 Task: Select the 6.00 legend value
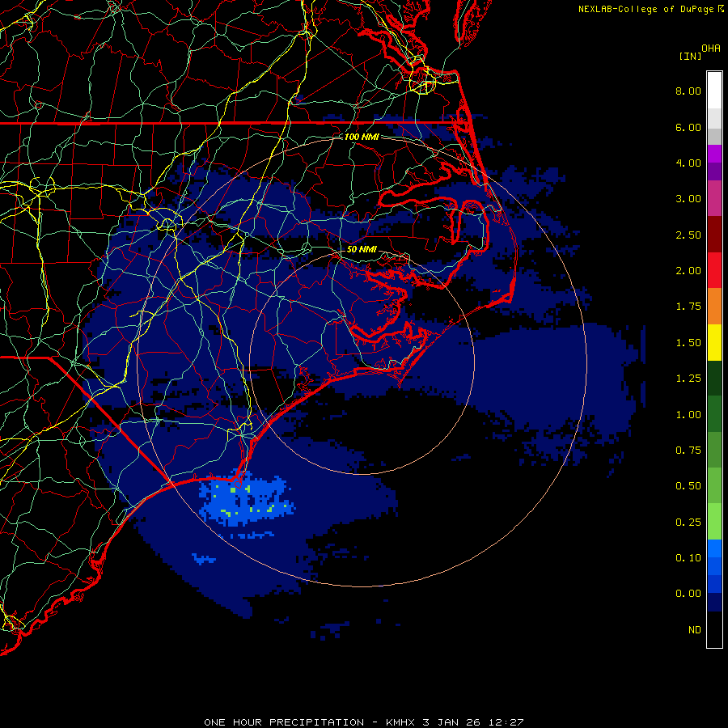click(x=688, y=127)
